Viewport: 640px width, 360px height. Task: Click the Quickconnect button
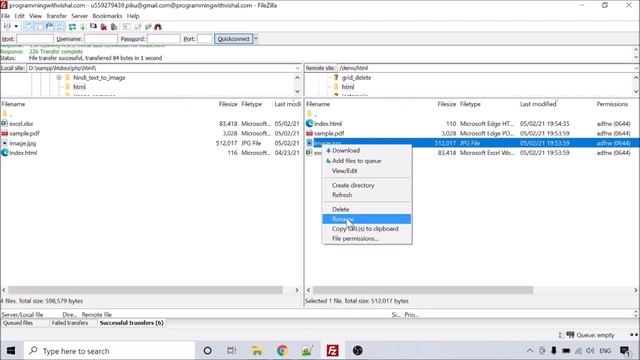click(x=233, y=39)
